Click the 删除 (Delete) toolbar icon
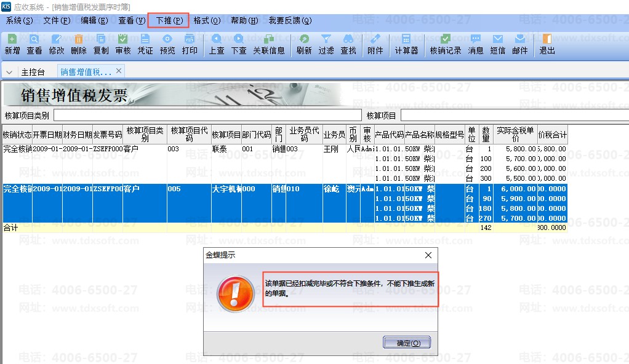The width and height of the screenshot is (629, 364). (x=79, y=44)
